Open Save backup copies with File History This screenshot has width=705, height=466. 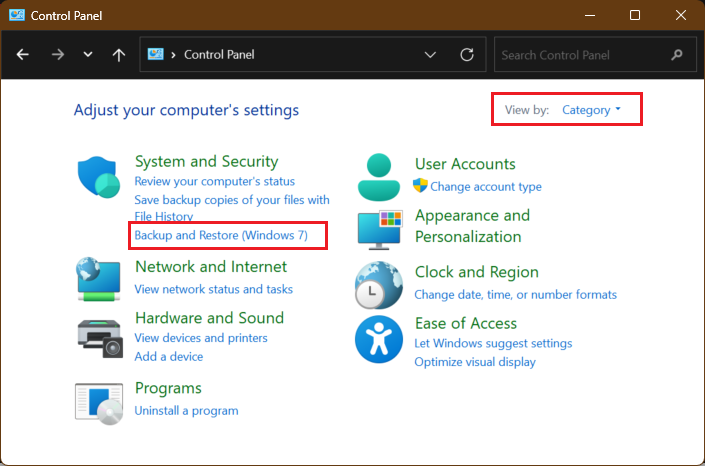point(232,208)
